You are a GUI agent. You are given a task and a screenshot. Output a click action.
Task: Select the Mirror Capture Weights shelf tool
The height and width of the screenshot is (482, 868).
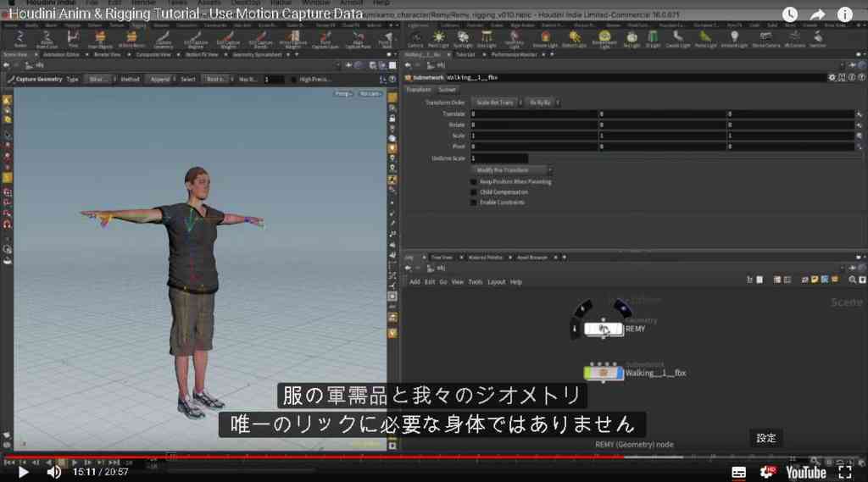293,39
